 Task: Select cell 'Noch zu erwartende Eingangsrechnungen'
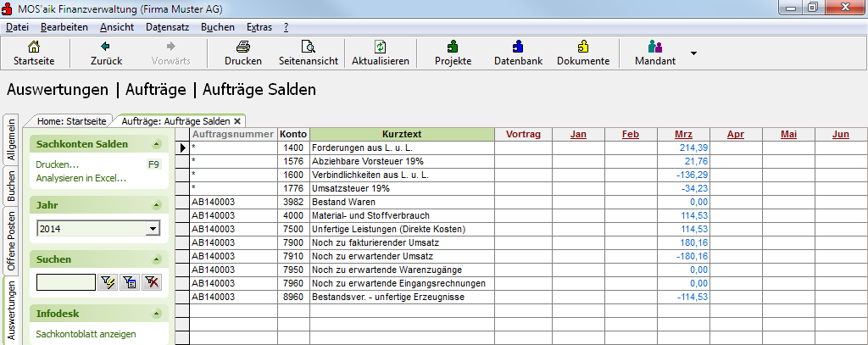coord(402,283)
